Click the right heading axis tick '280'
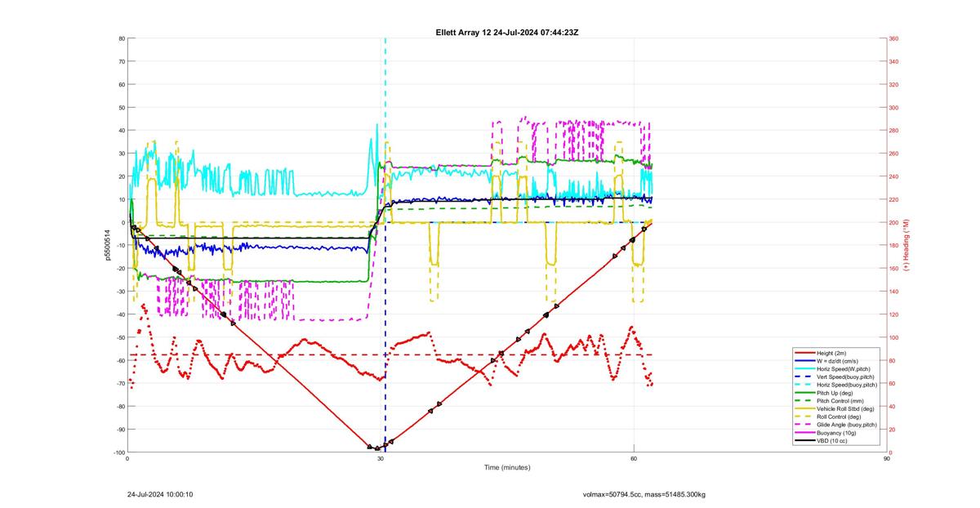This screenshot has height=508, width=980. pyautogui.click(x=894, y=131)
